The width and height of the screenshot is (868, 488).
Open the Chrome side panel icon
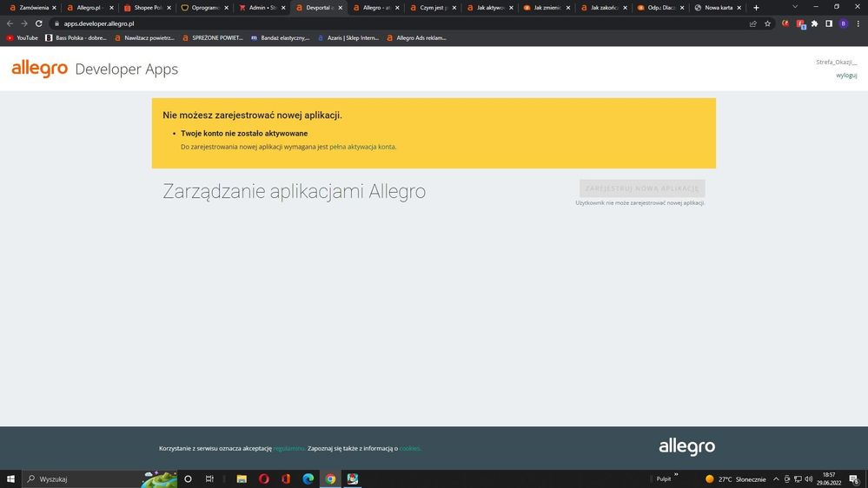pyautogui.click(x=829, y=23)
